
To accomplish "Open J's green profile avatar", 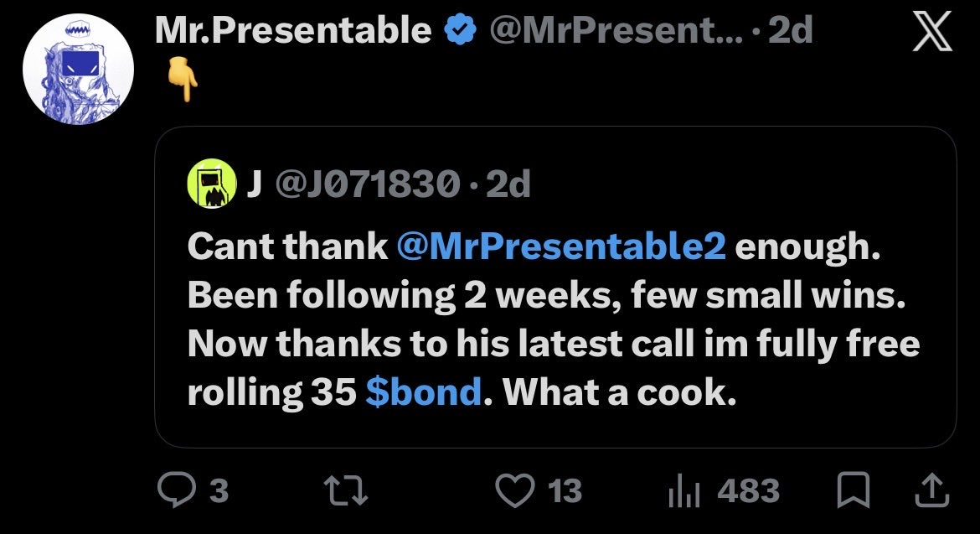I will [x=212, y=184].
